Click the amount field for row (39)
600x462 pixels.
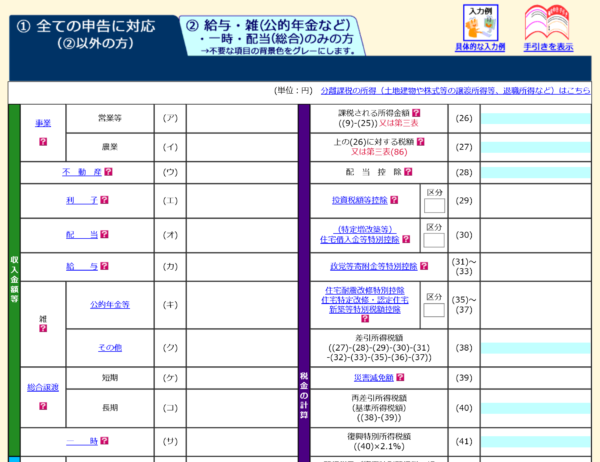coord(536,378)
